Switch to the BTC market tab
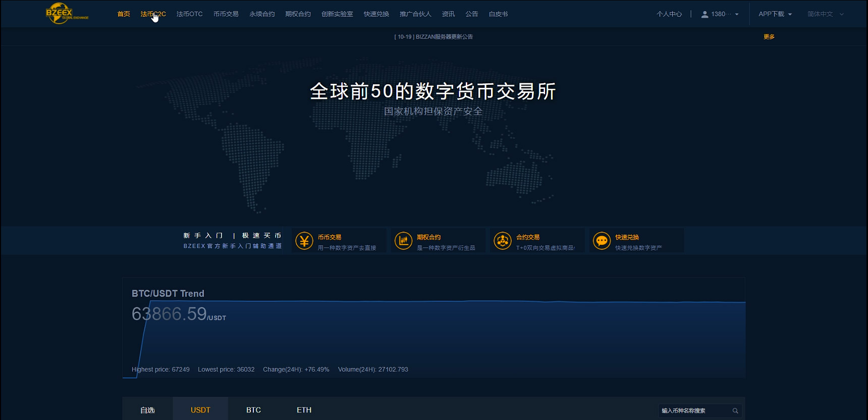 (x=253, y=410)
